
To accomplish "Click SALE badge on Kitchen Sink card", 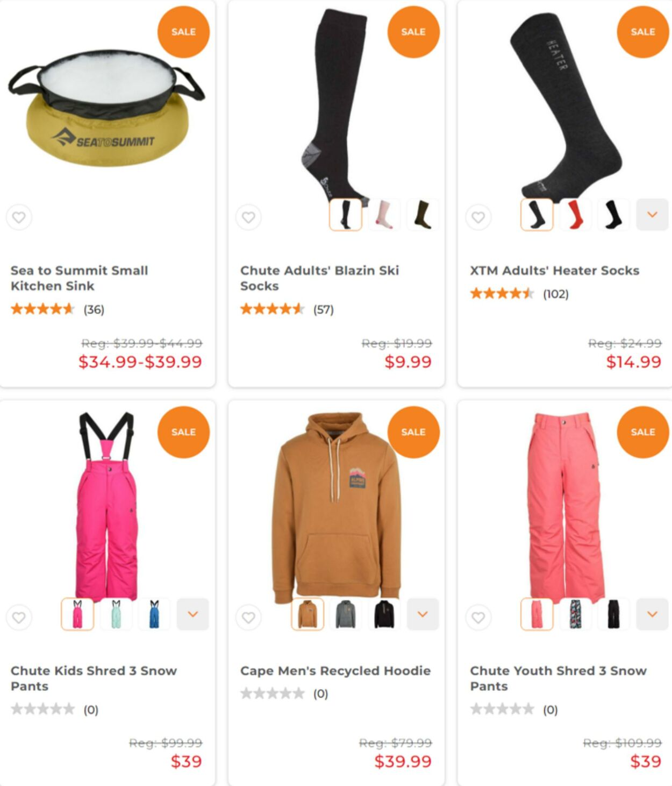I will click(183, 32).
